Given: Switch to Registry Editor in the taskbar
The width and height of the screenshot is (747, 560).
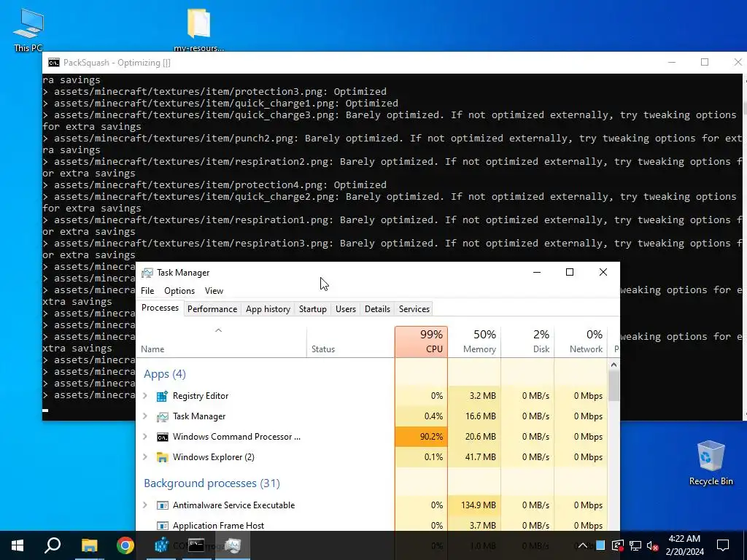Looking at the screenshot, I should [161, 545].
